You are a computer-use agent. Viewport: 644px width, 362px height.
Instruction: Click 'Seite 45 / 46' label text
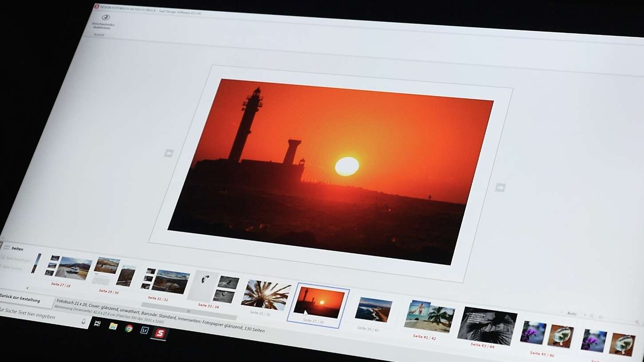(542, 354)
